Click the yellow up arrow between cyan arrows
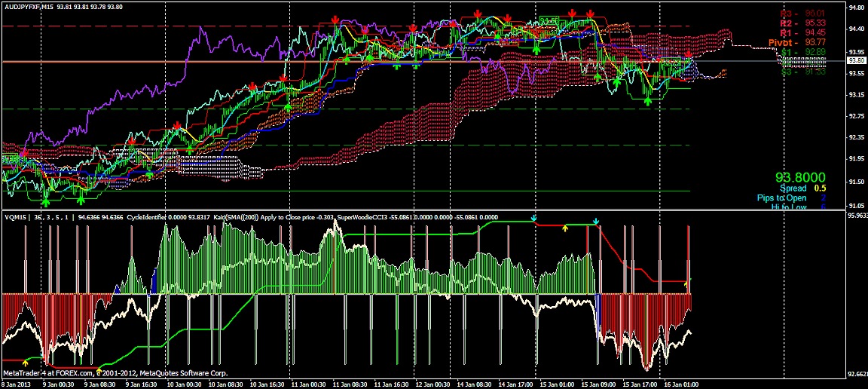This screenshot has height=389, width=868. click(x=565, y=227)
